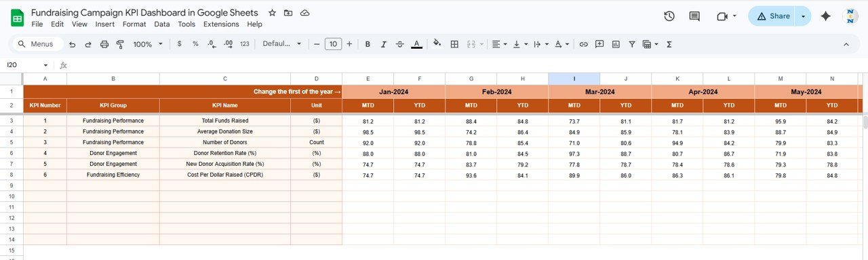This screenshot has width=868, height=260.
Task: Click the redo arrow icon
Action: click(88, 44)
